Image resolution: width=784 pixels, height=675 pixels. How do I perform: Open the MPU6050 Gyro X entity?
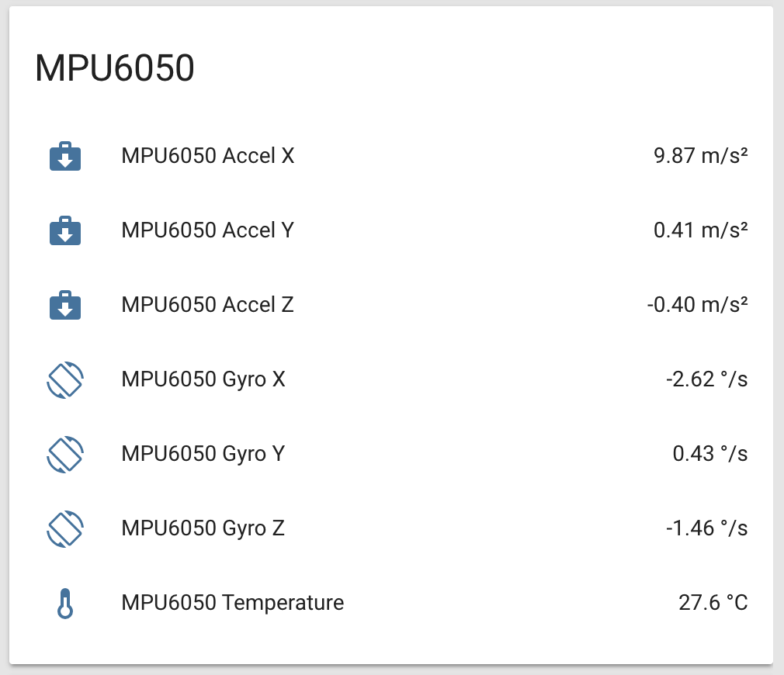203,379
